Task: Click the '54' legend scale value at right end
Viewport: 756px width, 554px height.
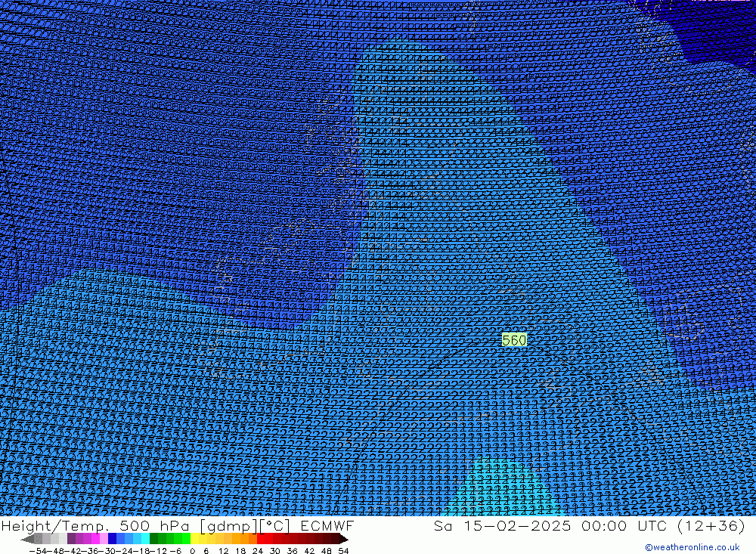Action: pyautogui.click(x=343, y=551)
